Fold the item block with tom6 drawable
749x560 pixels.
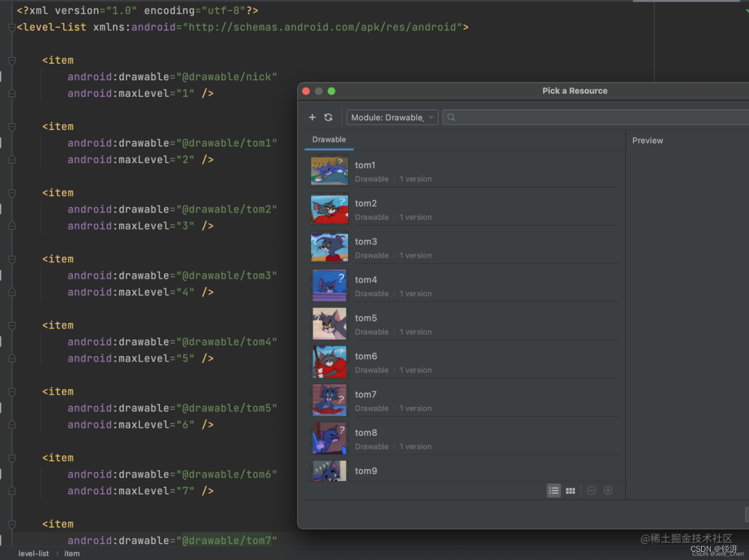tap(12, 459)
